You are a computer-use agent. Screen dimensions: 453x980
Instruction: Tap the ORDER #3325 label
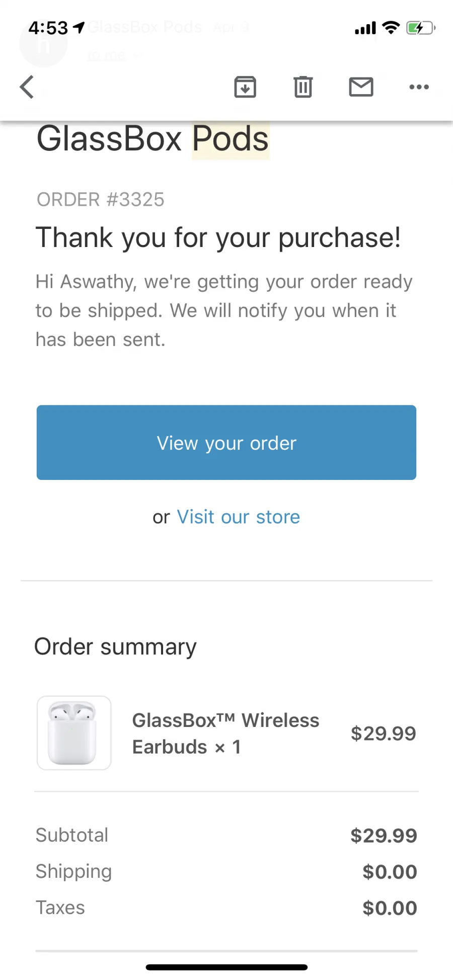click(x=101, y=200)
